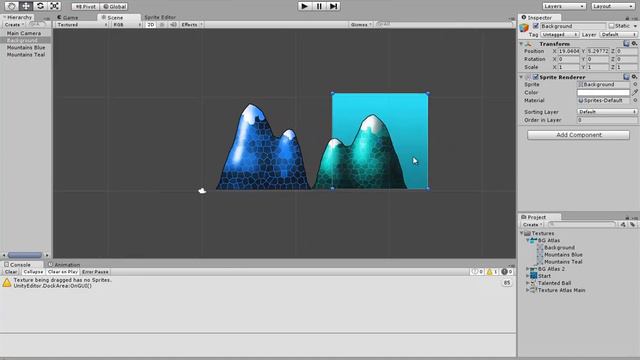Open the Transform component gear menu

(634, 43)
